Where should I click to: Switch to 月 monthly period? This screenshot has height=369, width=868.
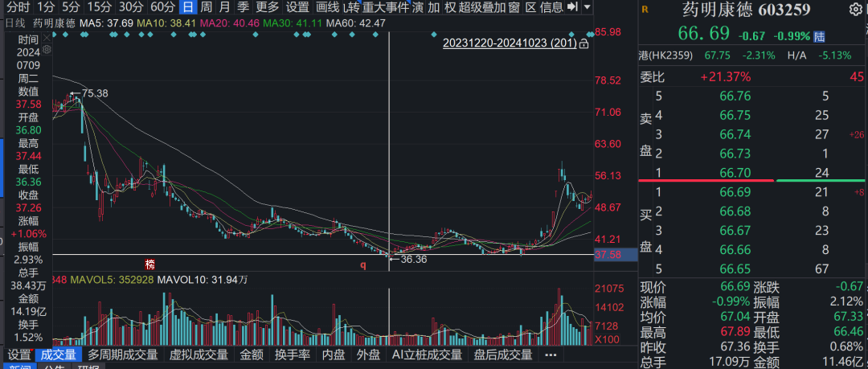coord(224,6)
